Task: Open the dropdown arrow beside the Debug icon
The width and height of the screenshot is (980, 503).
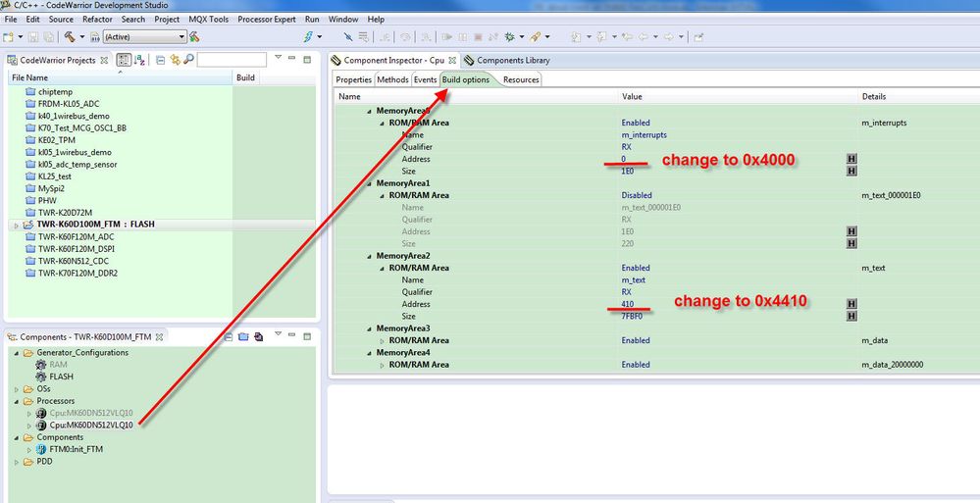Action: tap(521, 37)
